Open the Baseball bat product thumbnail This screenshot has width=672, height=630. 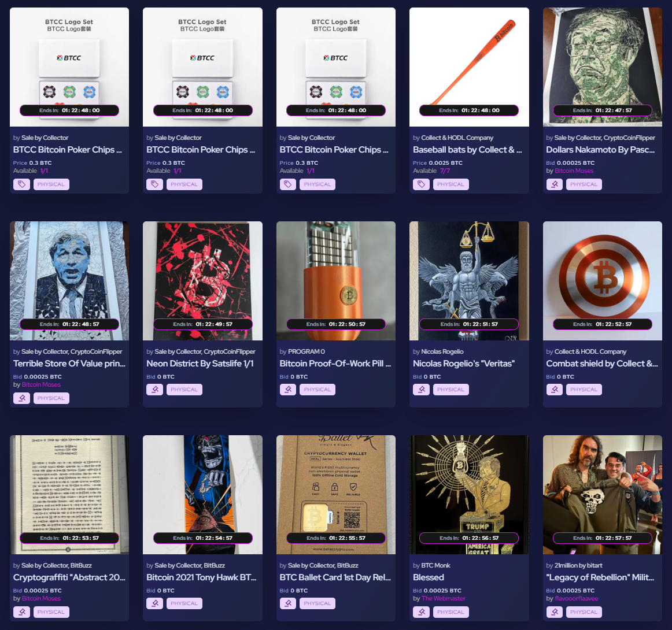469,67
